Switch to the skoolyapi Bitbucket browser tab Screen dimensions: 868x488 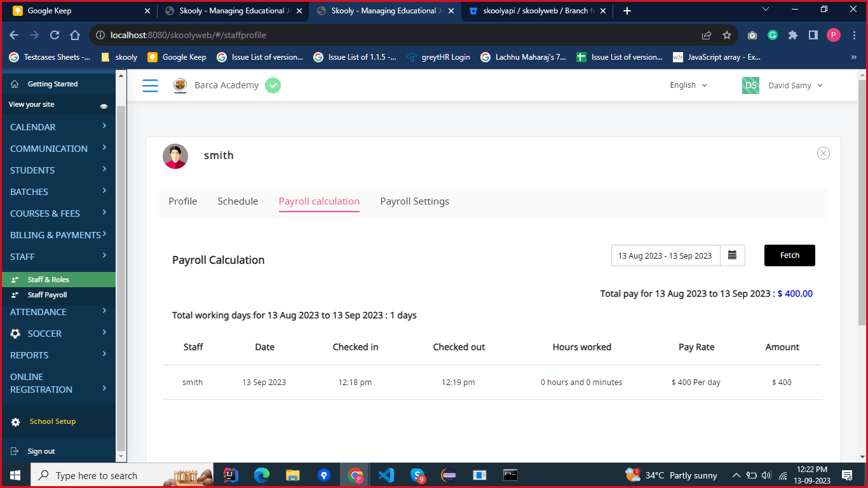[537, 11]
